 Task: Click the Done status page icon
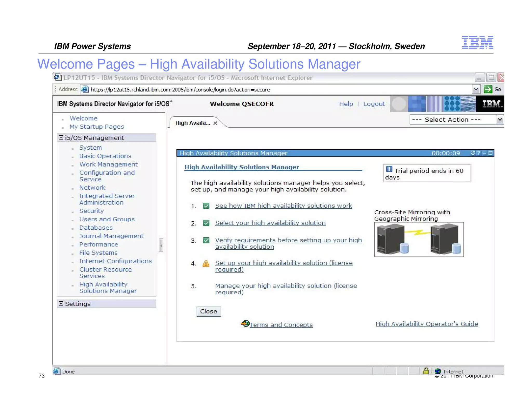[x=57, y=372]
